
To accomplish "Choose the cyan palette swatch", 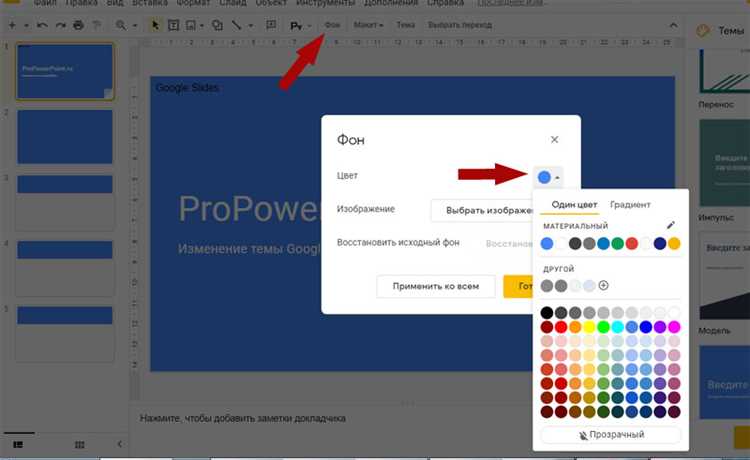I will pos(618,327).
